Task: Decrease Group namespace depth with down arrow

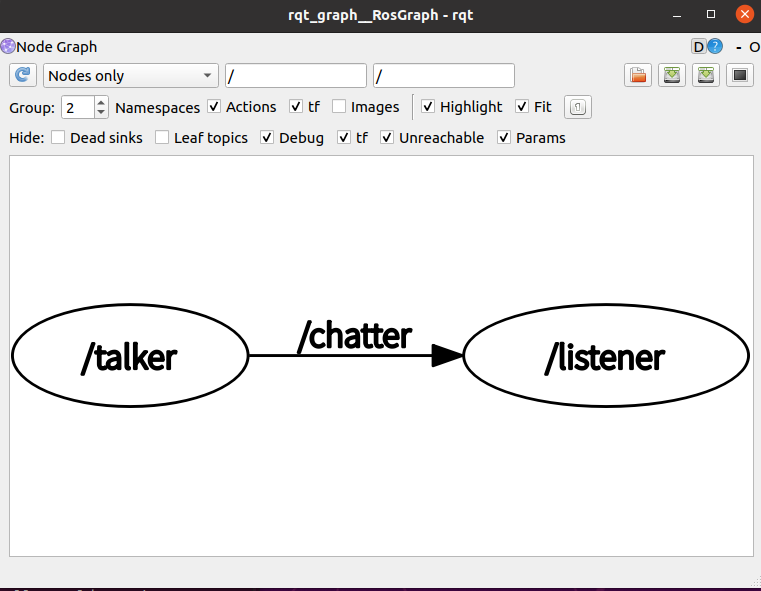Action: (x=101, y=112)
